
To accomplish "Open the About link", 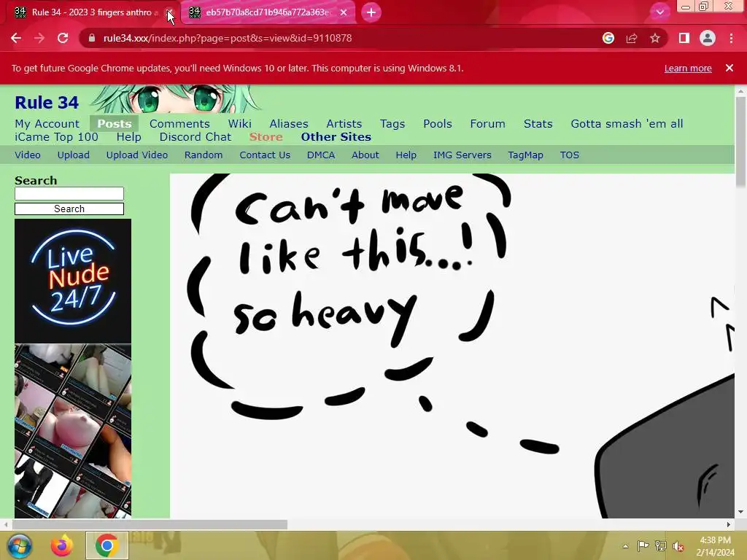I will coord(365,155).
